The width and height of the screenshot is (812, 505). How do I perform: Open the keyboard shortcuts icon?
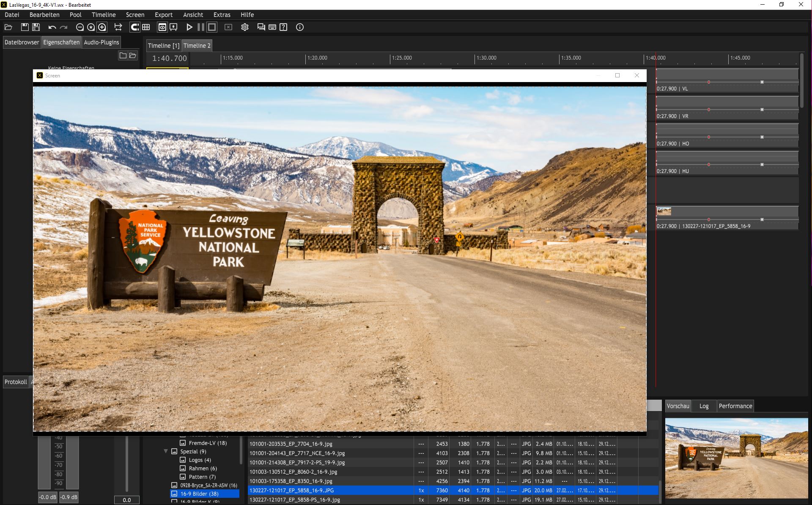(272, 27)
